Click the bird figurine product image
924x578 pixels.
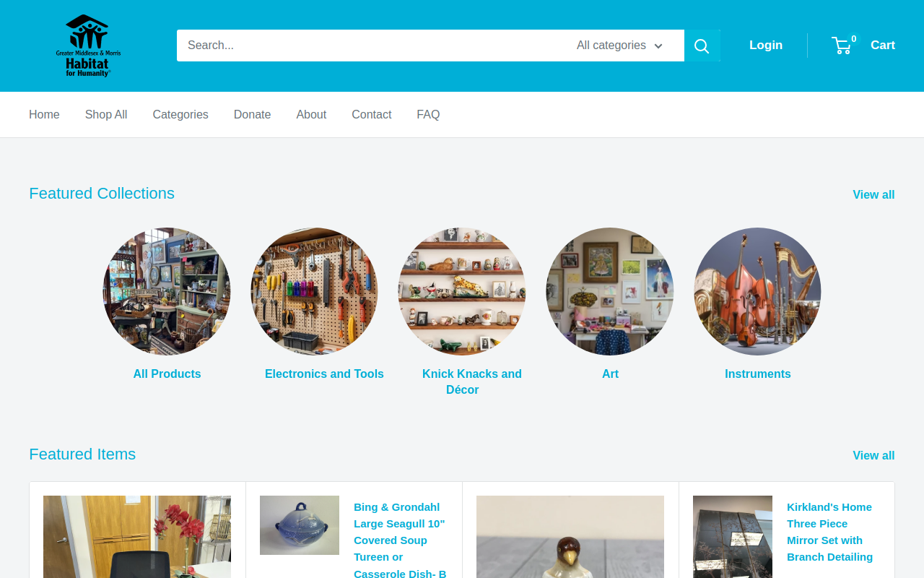pos(570,537)
